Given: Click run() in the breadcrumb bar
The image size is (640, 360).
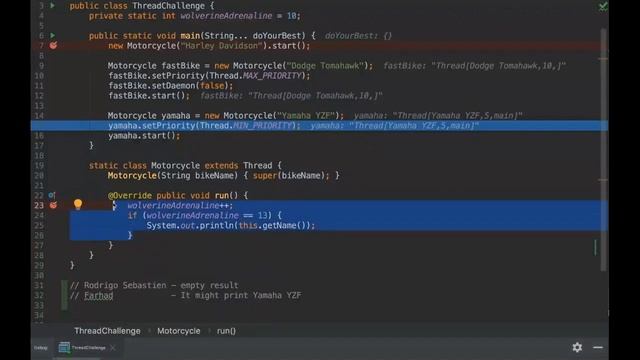Looking at the screenshot, I should click(226, 331).
